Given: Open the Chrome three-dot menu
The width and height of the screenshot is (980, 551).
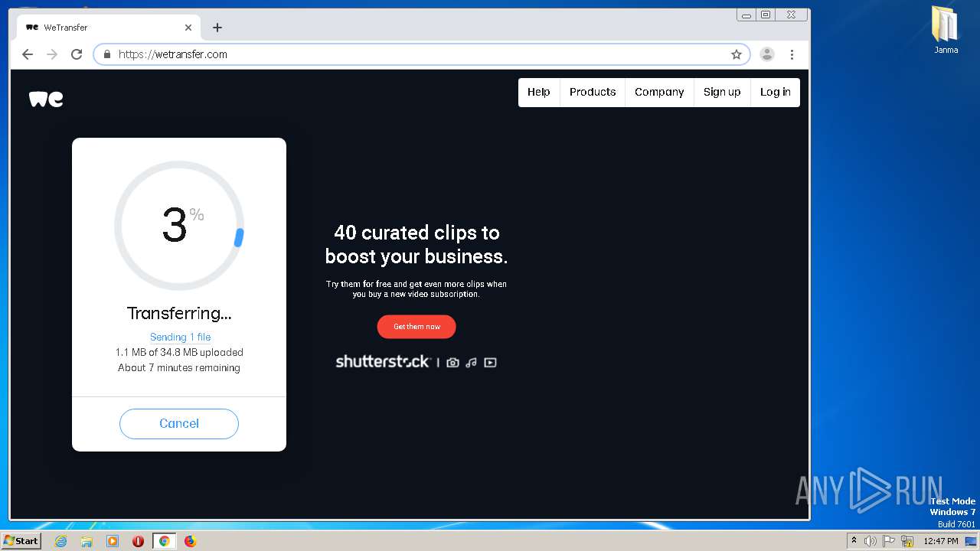Looking at the screenshot, I should click(792, 54).
